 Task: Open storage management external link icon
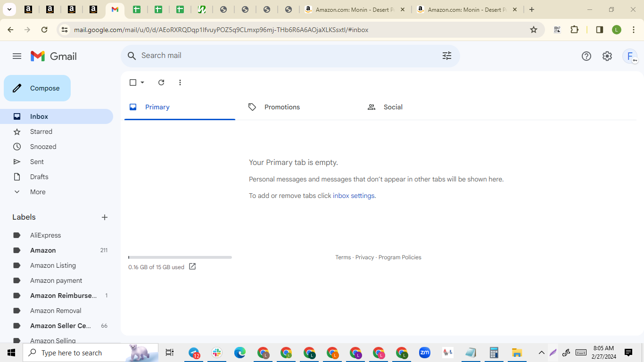[192, 266]
